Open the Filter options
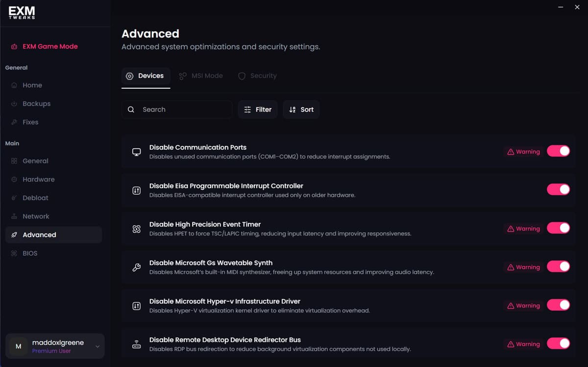The height and width of the screenshot is (367, 588). 258,109
